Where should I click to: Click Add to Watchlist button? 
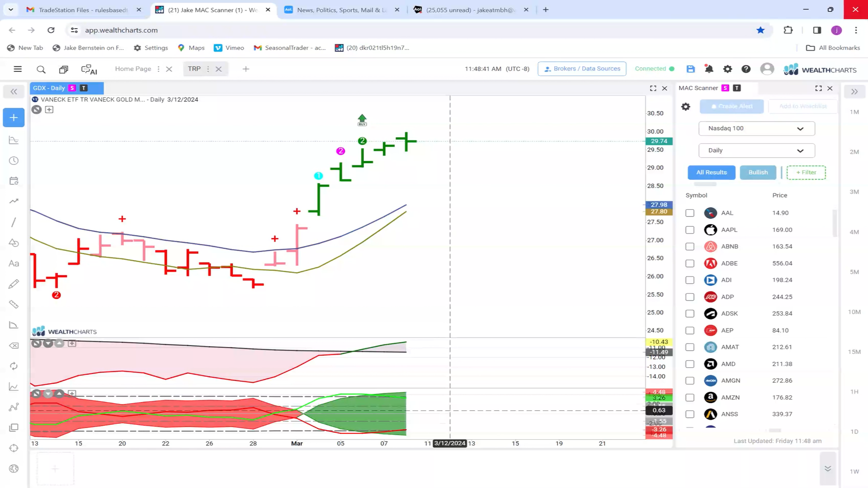pos(803,106)
